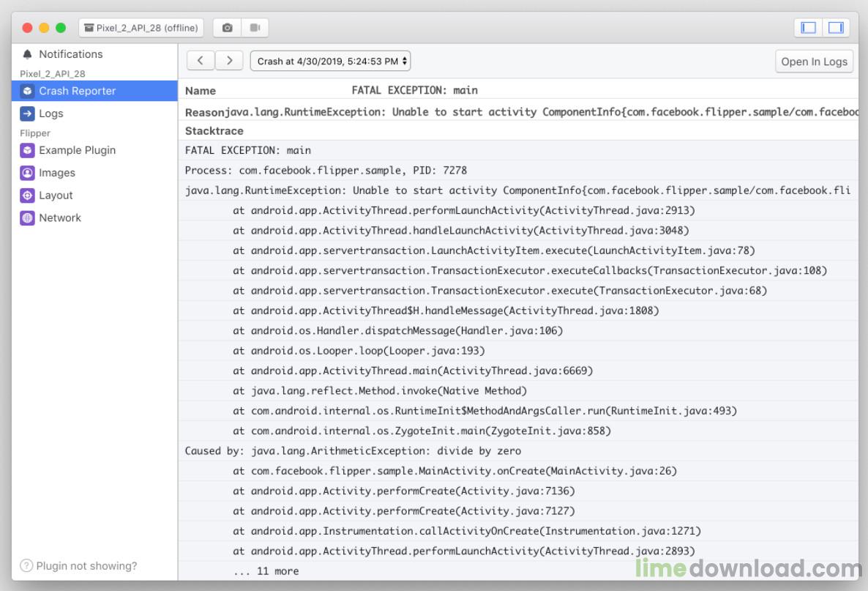Click the Caused by ArithmeticException line
Screen dimensions: 868x591
click(x=353, y=451)
